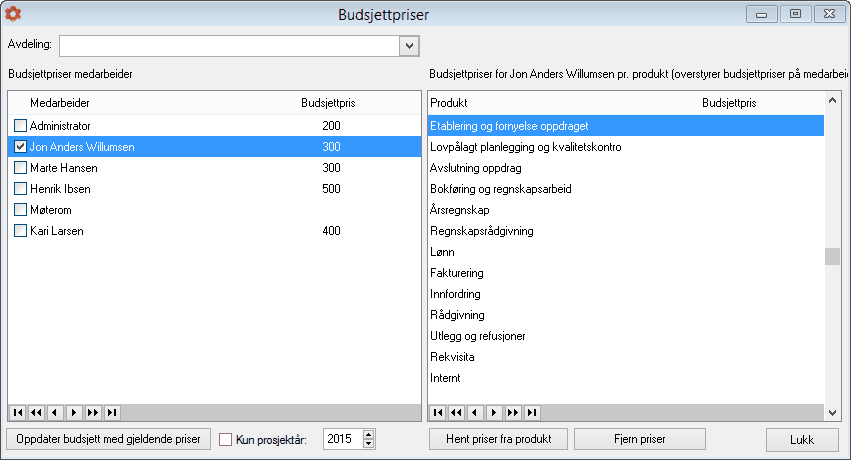The image size is (851, 460).
Task: Select the Fakturering product row
Action: click(626, 273)
